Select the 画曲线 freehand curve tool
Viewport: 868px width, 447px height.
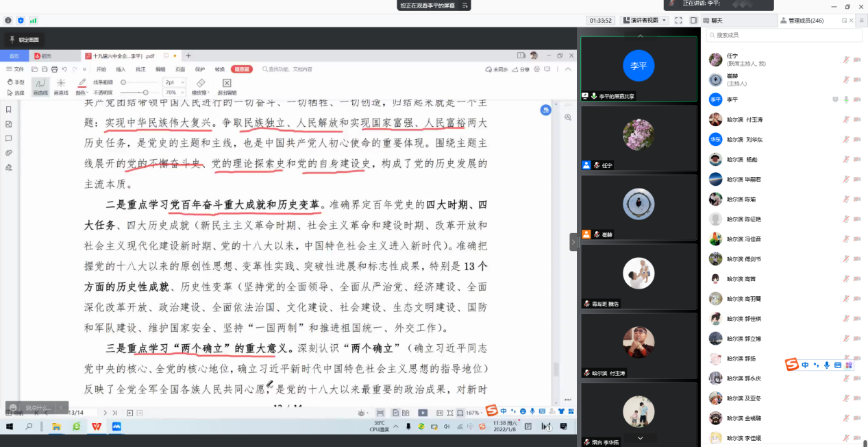coord(40,86)
